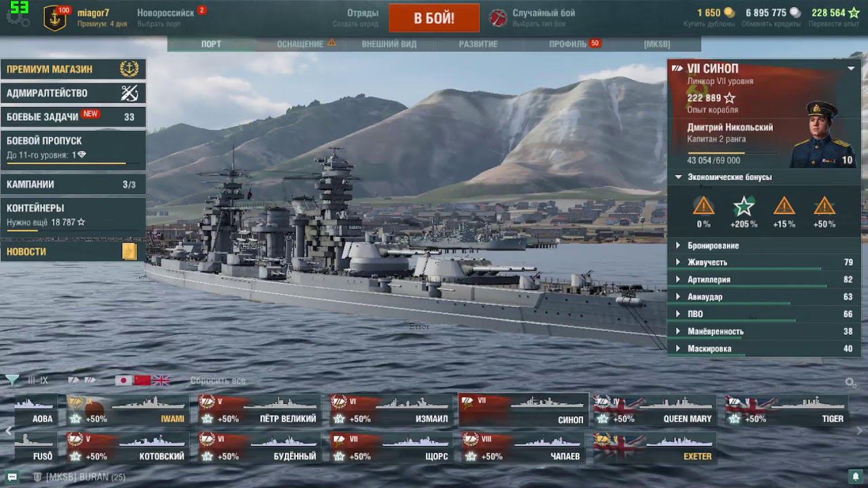Expand the Артиллерия parameters
The image size is (868, 488).
tap(764, 279)
